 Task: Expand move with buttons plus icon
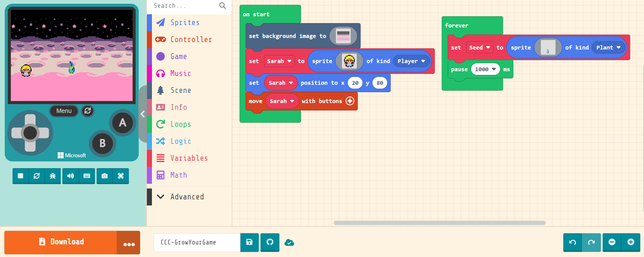pyautogui.click(x=350, y=101)
